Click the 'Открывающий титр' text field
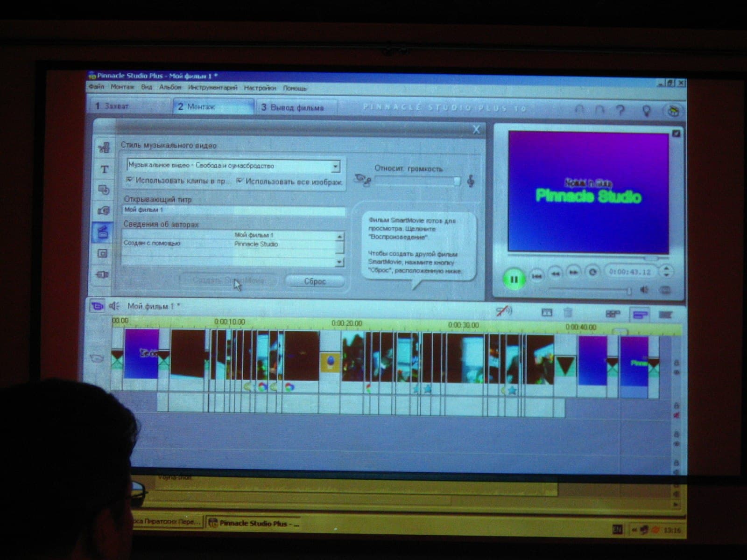The height and width of the screenshot is (560, 747). coord(234,210)
